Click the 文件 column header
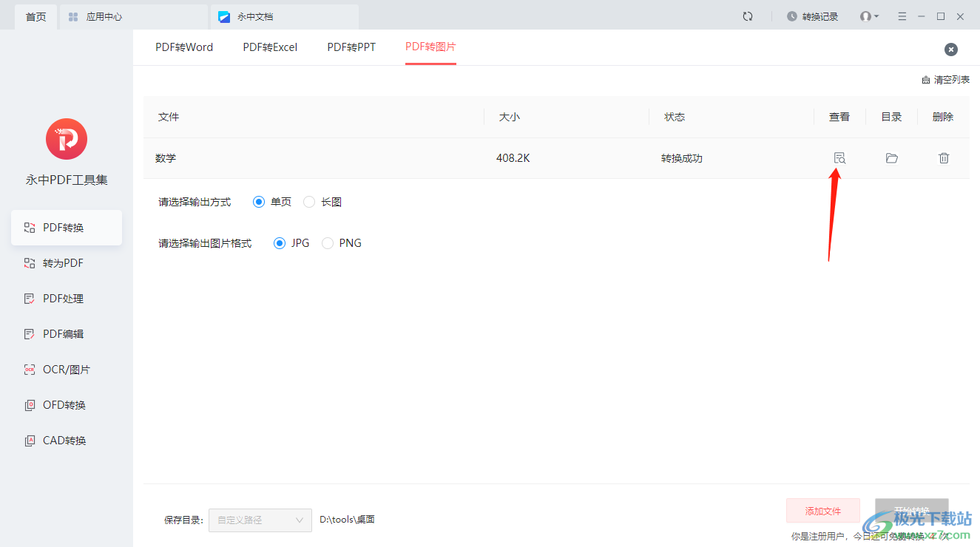The height and width of the screenshot is (547, 980). [169, 117]
